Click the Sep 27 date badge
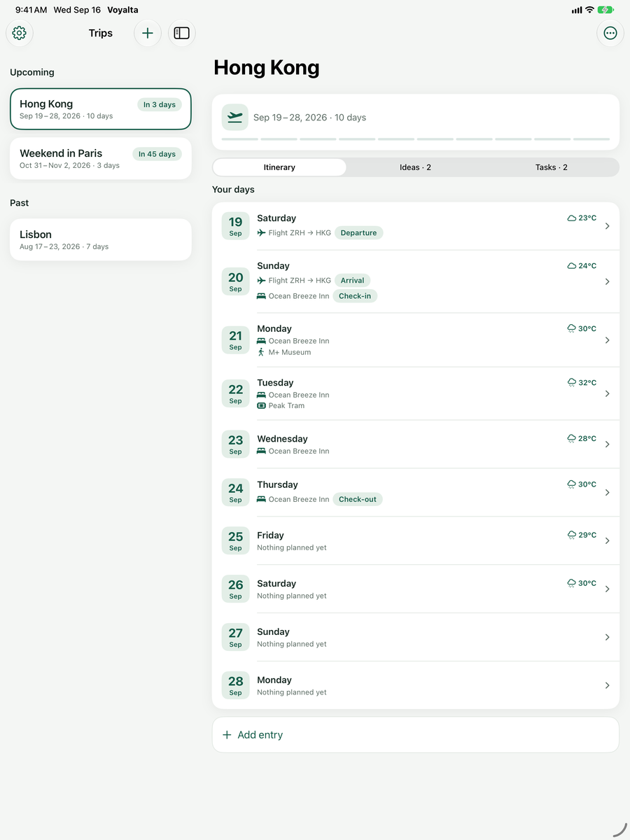The image size is (630, 840). click(x=235, y=637)
